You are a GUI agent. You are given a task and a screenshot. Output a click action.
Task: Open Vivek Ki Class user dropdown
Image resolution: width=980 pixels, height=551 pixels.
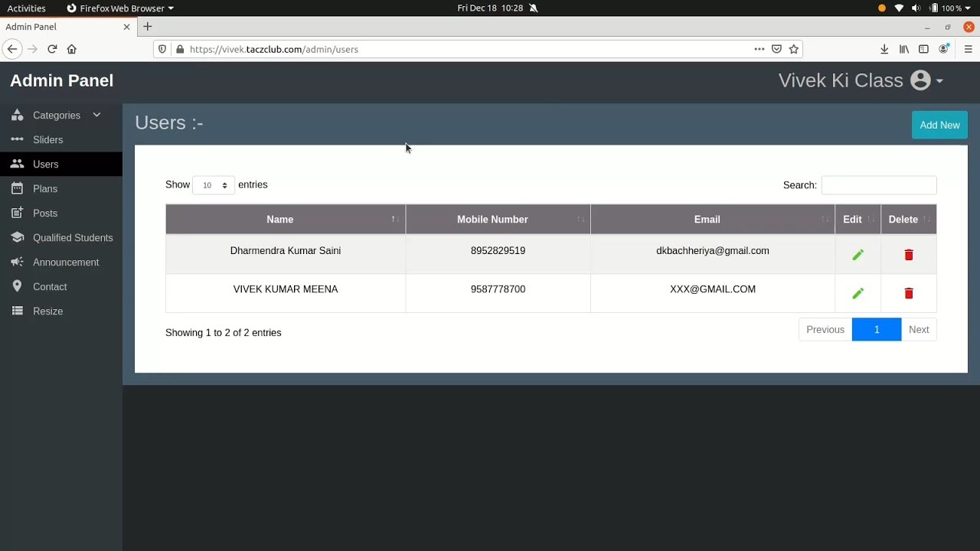coord(861,80)
